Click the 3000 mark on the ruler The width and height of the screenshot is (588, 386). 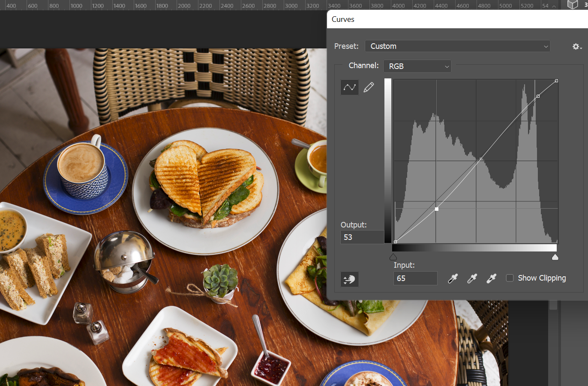tap(291, 6)
